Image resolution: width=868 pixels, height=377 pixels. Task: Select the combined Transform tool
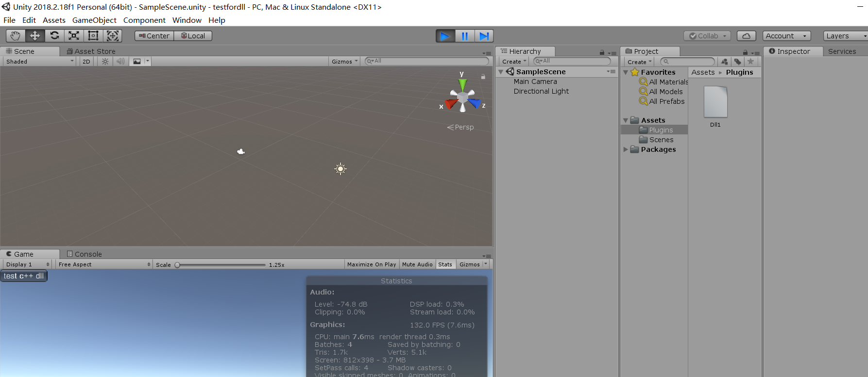point(113,36)
